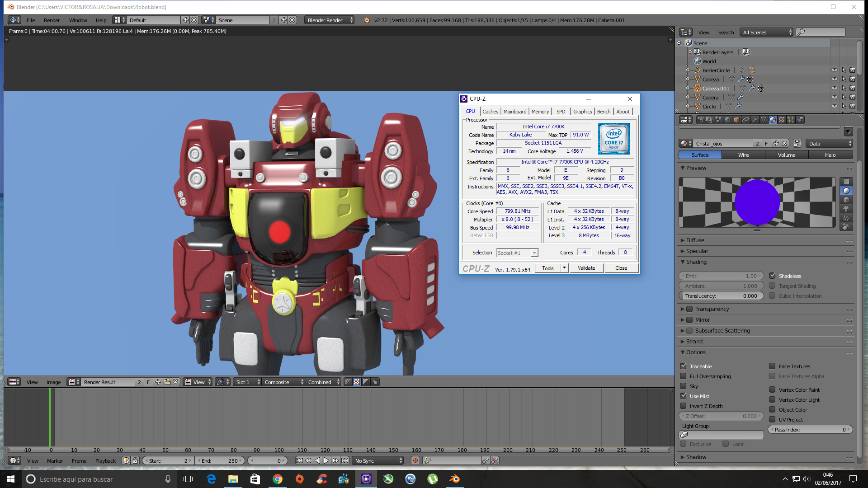Switch to the Memory tab in CPU-Z
This screenshot has width=868, height=488.
[540, 112]
